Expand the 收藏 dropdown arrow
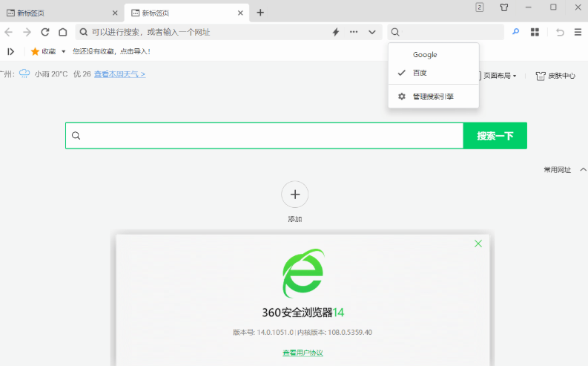The image size is (588, 366). tap(63, 51)
